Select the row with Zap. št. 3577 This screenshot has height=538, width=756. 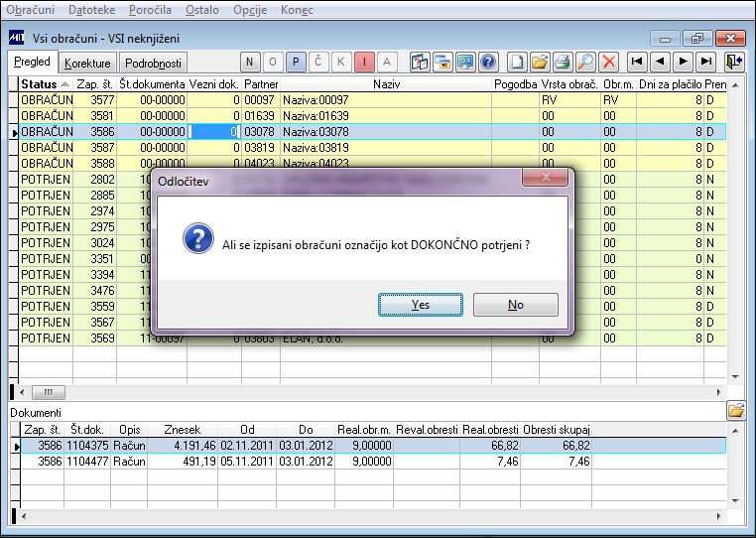click(x=372, y=100)
